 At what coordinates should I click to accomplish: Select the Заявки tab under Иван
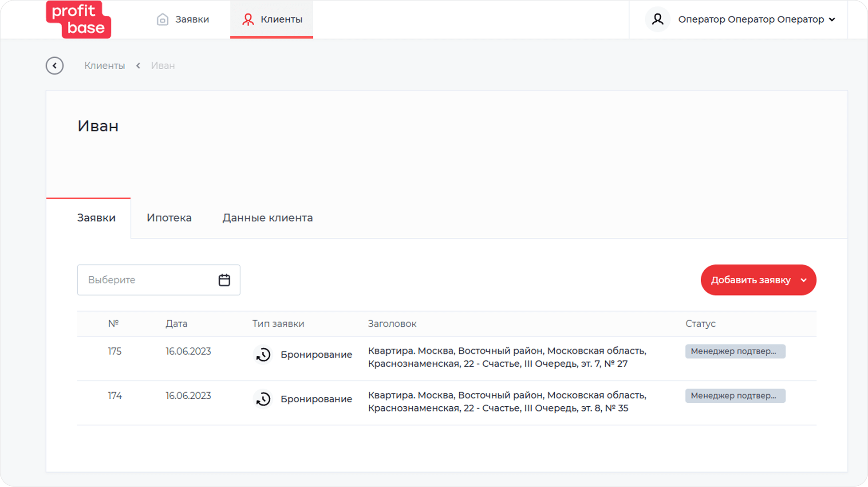[96, 218]
